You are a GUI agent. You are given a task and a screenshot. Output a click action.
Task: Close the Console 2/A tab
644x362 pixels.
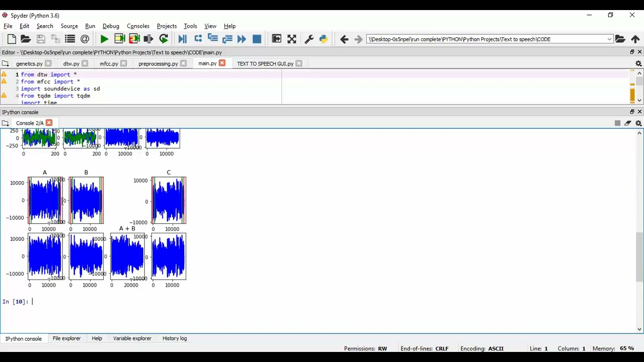(x=49, y=123)
